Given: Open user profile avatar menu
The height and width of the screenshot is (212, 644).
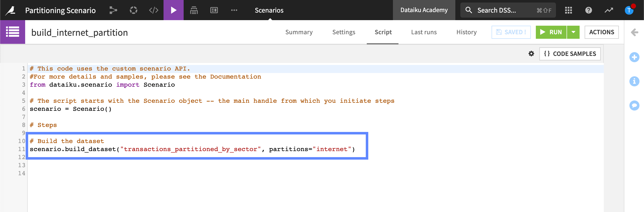Looking at the screenshot, I should tap(629, 10).
